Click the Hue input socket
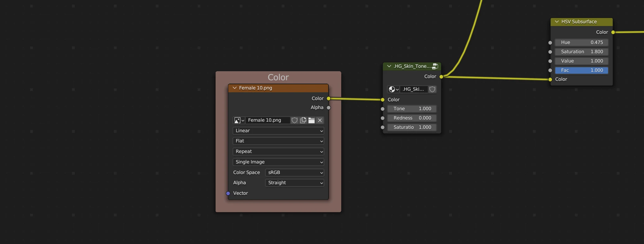Screen dimensions: 644x244 pyautogui.click(x=550, y=42)
